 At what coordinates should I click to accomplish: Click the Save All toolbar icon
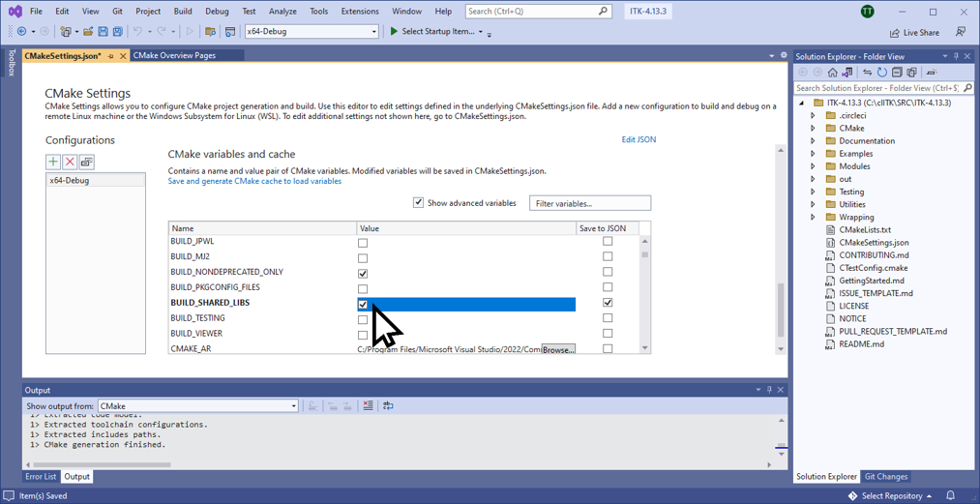[x=117, y=31]
